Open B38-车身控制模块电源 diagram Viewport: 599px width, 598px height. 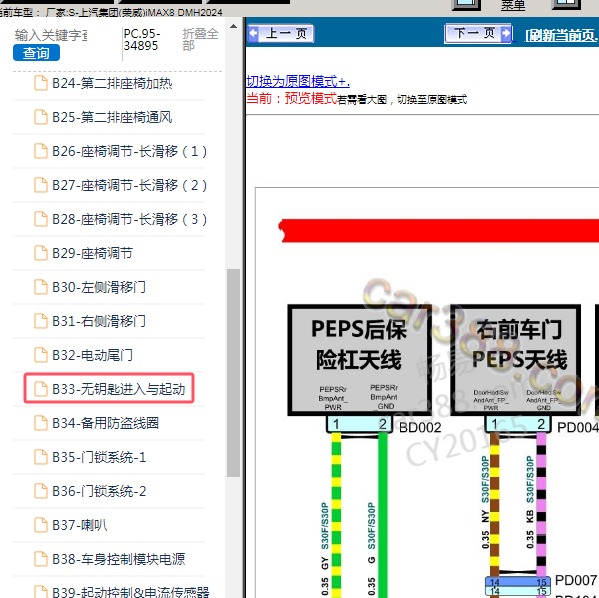(x=118, y=559)
